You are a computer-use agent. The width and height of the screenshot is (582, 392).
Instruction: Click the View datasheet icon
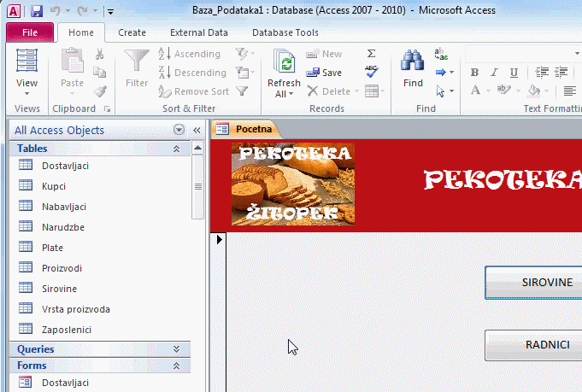tap(26, 61)
